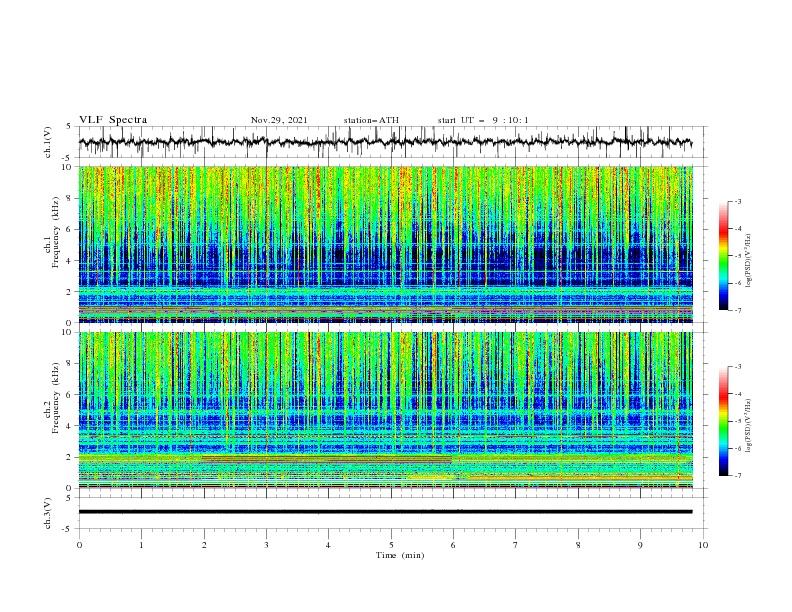Viewport: 792px width, 612px height.
Task: Click the '-3' label on ch.2 colorbar
Action: pyautogui.click(x=737, y=367)
